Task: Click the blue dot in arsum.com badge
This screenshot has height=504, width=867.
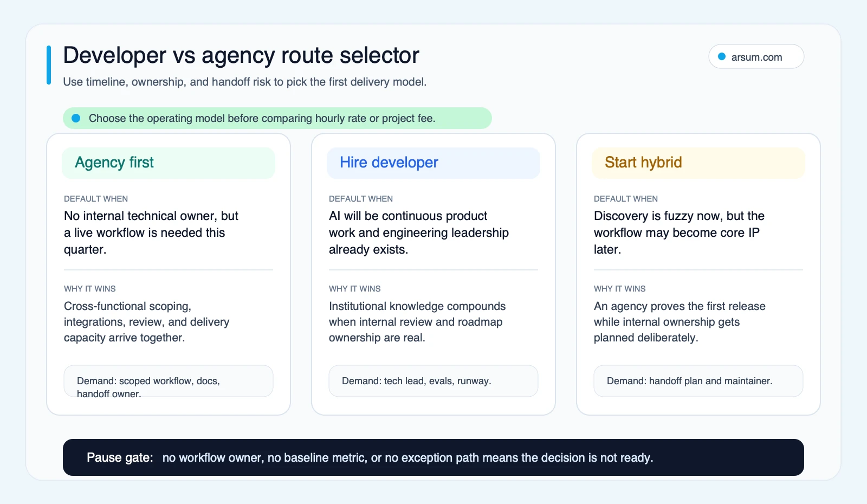Action: 722,56
